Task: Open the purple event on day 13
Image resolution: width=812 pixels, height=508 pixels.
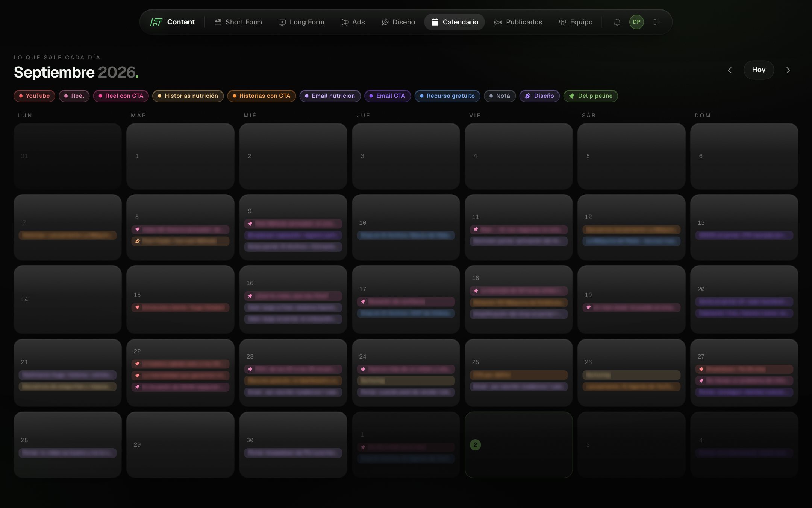Action: [x=744, y=236]
